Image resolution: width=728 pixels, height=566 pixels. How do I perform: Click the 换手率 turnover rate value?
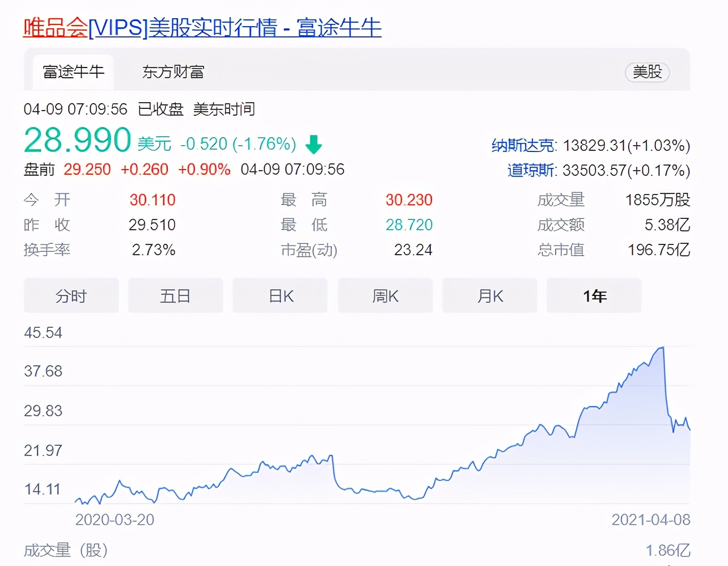coord(153,250)
